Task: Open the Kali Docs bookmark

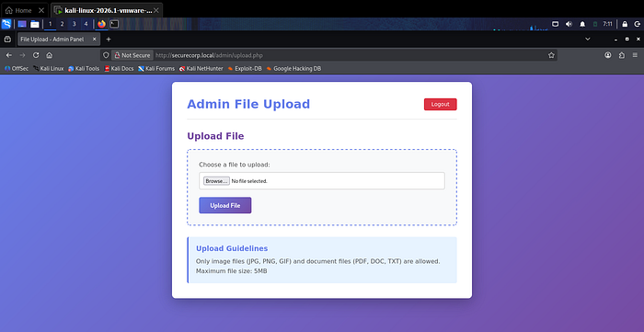Action: (x=119, y=69)
